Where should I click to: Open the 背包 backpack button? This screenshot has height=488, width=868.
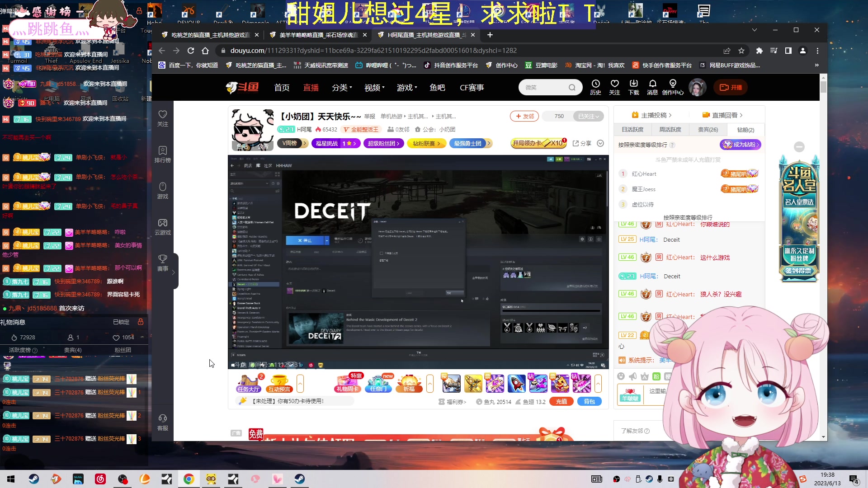(590, 401)
